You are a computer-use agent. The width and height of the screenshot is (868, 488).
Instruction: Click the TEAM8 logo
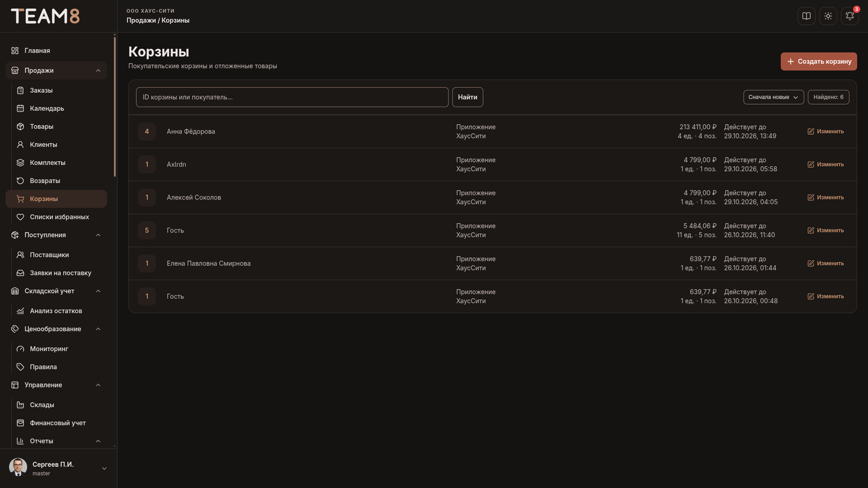point(45,16)
